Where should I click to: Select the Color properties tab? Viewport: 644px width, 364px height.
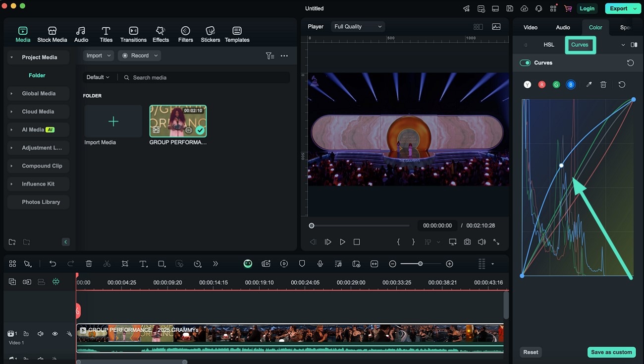coord(595,27)
